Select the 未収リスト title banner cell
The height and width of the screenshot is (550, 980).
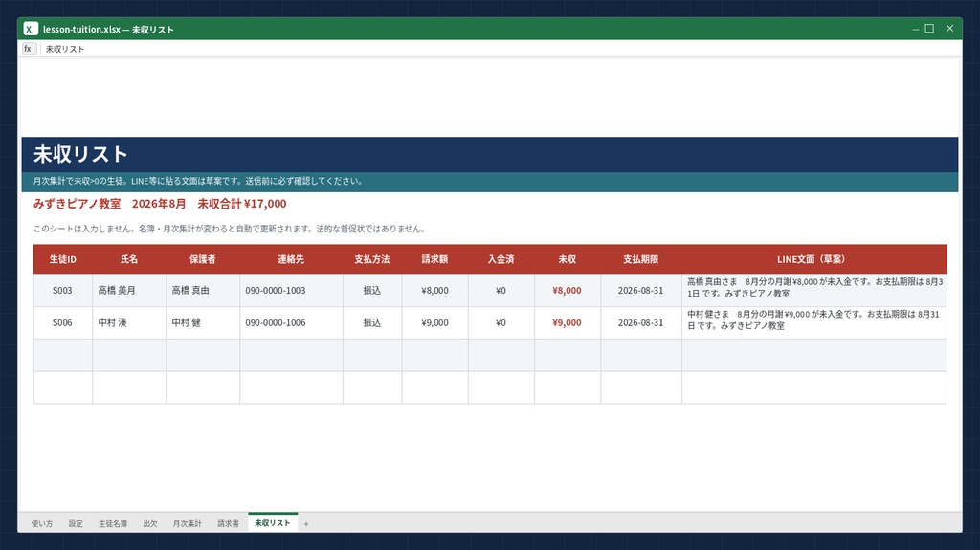[x=489, y=154]
